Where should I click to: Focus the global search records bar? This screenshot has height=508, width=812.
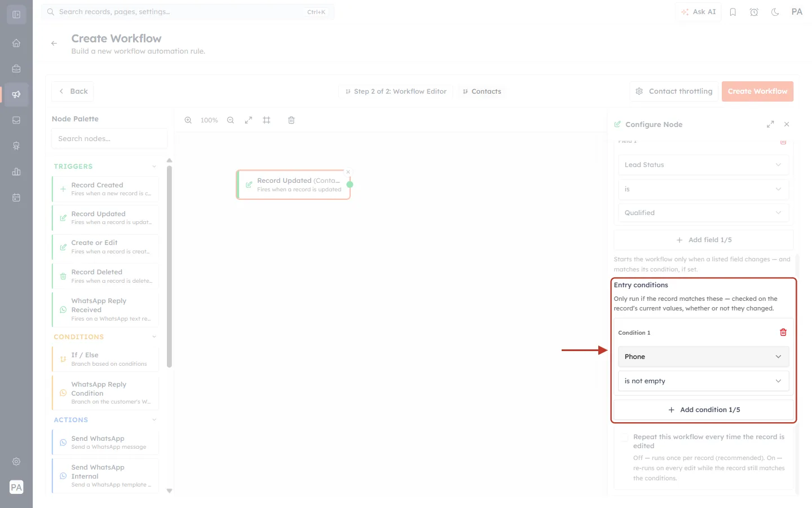coord(188,12)
